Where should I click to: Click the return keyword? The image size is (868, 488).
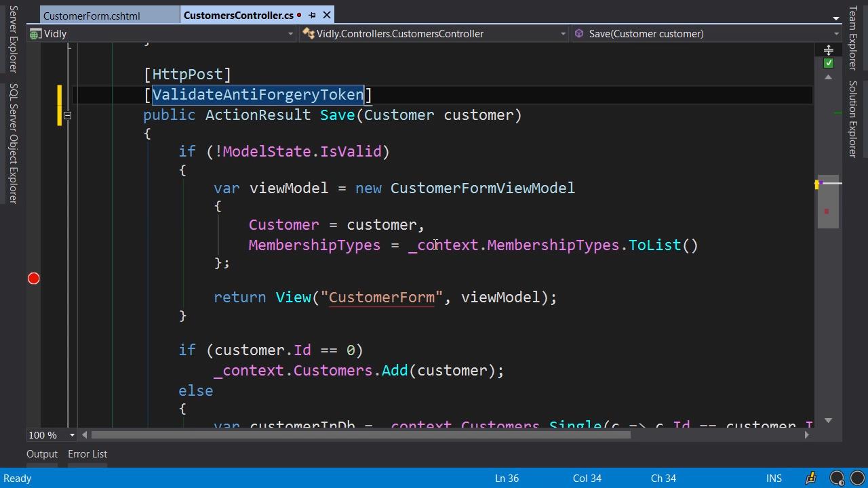[x=240, y=298]
